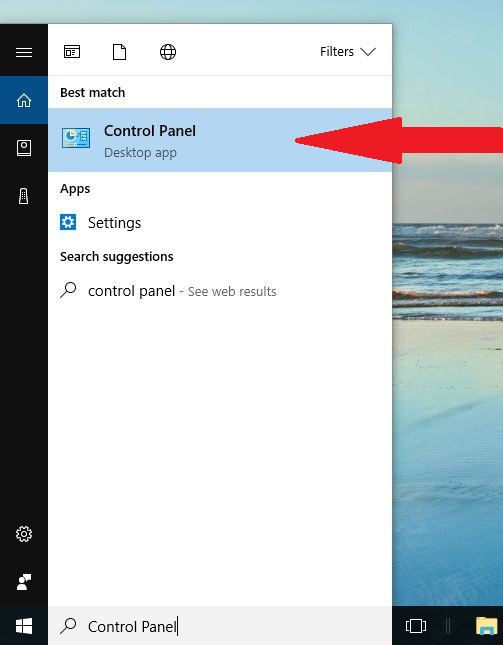This screenshot has height=645, width=503.
Task: Click the 'Search suggestions' heading
Action: (x=116, y=257)
